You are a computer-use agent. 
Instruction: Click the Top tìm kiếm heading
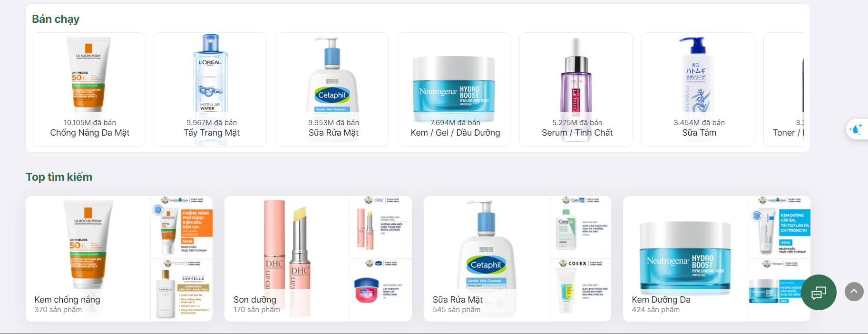[59, 177]
